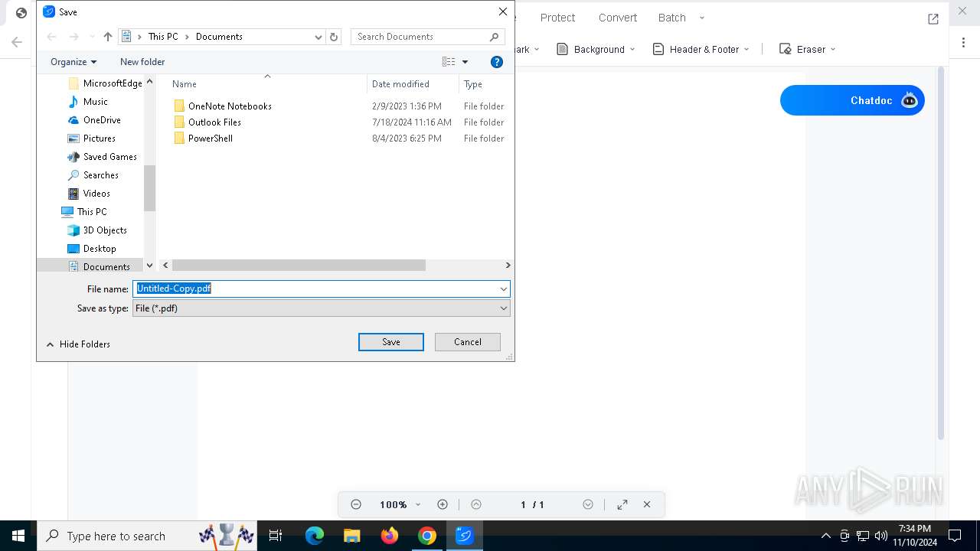Click the open-external-window icon
Screen dimensions: 980x551
[933, 19]
